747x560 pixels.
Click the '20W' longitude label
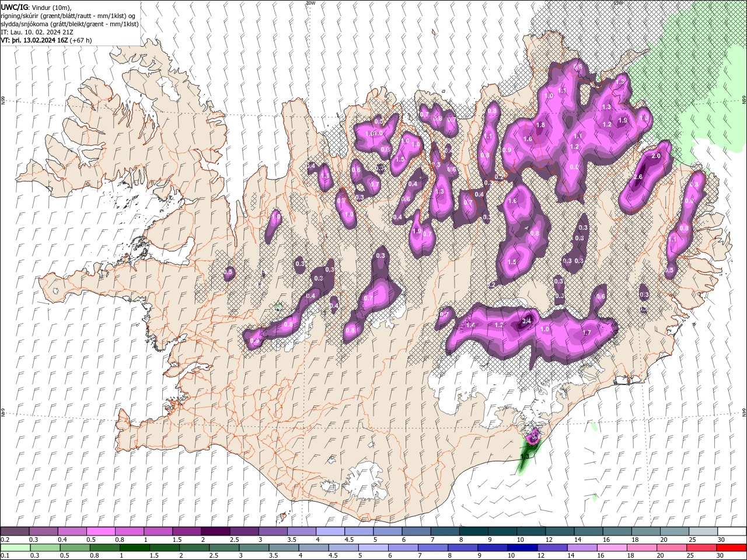310,2
